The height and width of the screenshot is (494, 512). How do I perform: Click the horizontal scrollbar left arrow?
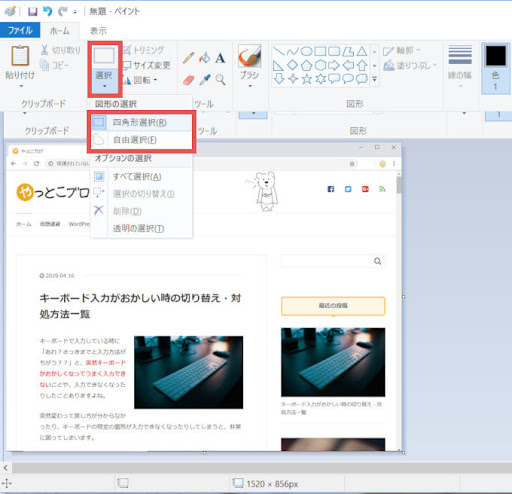[x=6, y=468]
